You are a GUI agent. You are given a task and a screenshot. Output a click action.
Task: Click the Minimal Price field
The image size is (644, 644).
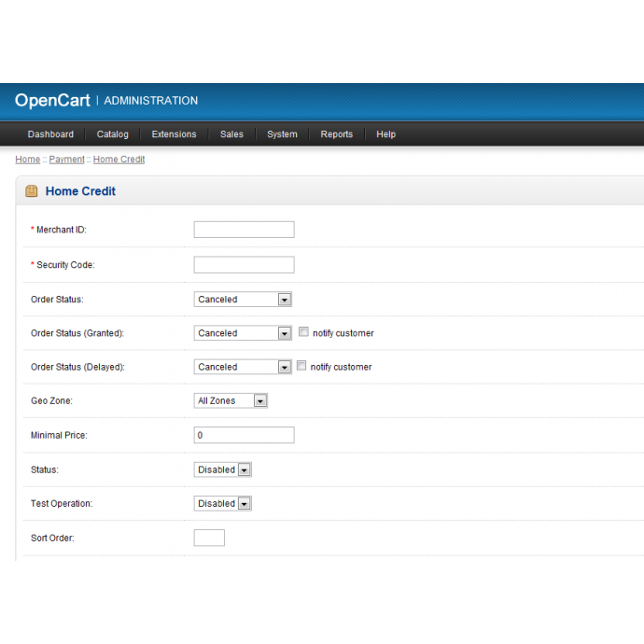coord(244,435)
